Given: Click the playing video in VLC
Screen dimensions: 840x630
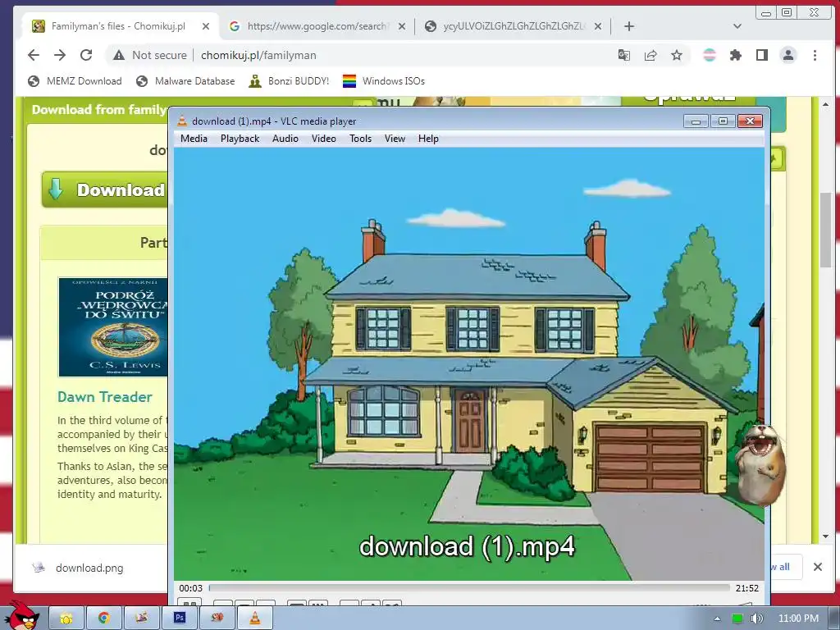Looking at the screenshot, I should click(x=469, y=363).
